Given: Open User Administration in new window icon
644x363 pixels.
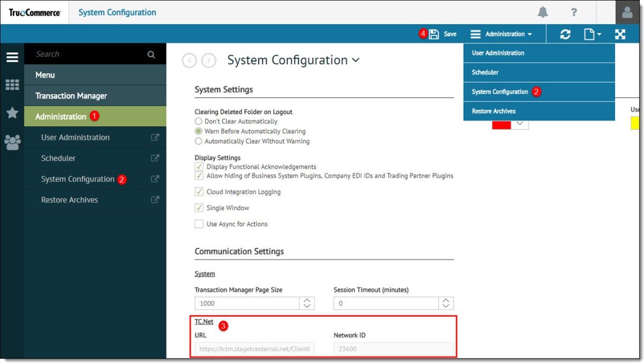Looking at the screenshot, I should click(155, 137).
